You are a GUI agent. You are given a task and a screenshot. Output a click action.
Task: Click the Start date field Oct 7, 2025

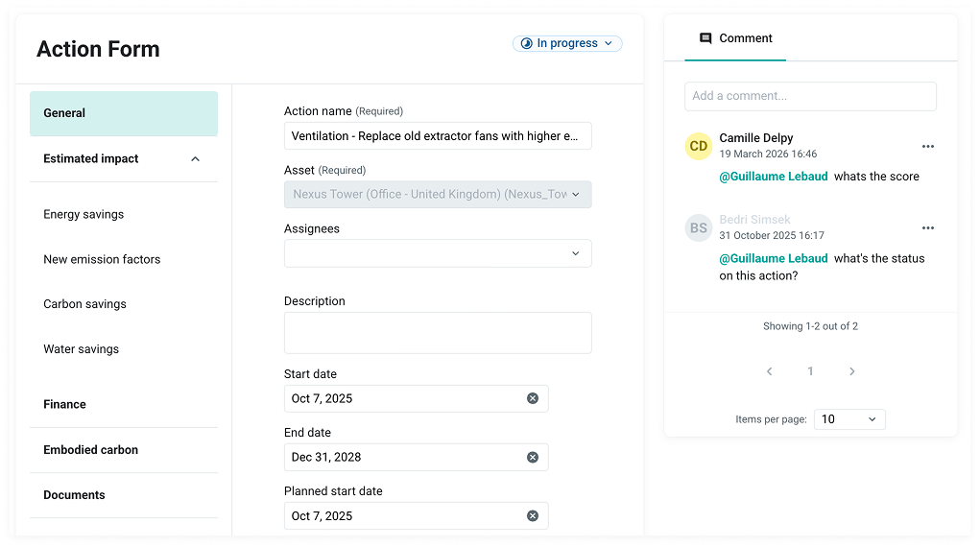tap(417, 398)
